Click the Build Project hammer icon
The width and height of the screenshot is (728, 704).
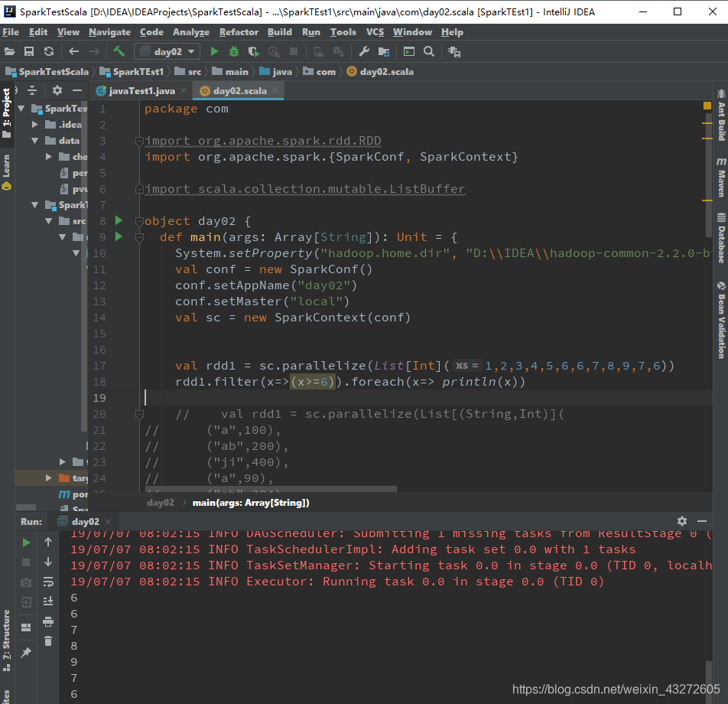pyautogui.click(x=119, y=51)
